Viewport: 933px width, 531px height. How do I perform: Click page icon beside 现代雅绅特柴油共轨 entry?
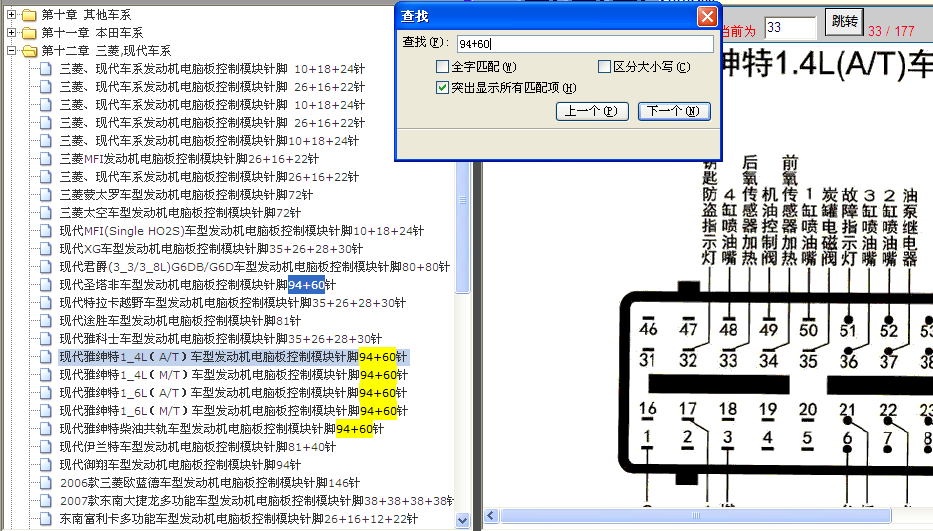click(45, 429)
